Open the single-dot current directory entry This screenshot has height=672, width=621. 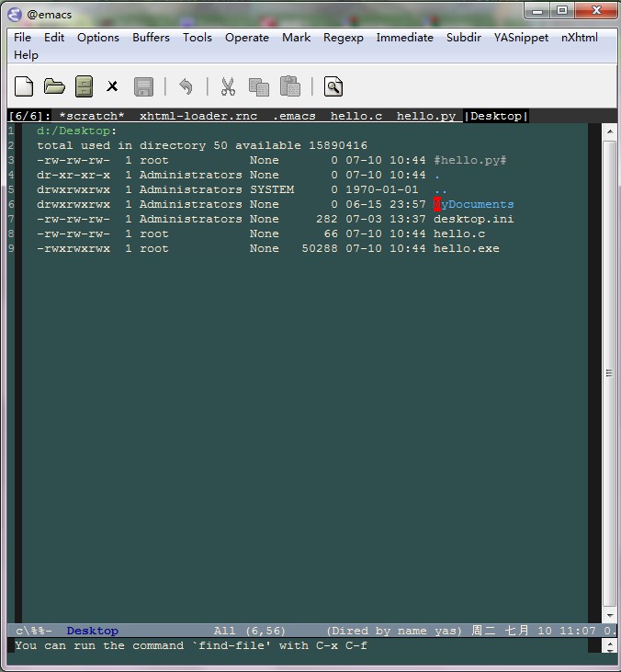coord(437,176)
